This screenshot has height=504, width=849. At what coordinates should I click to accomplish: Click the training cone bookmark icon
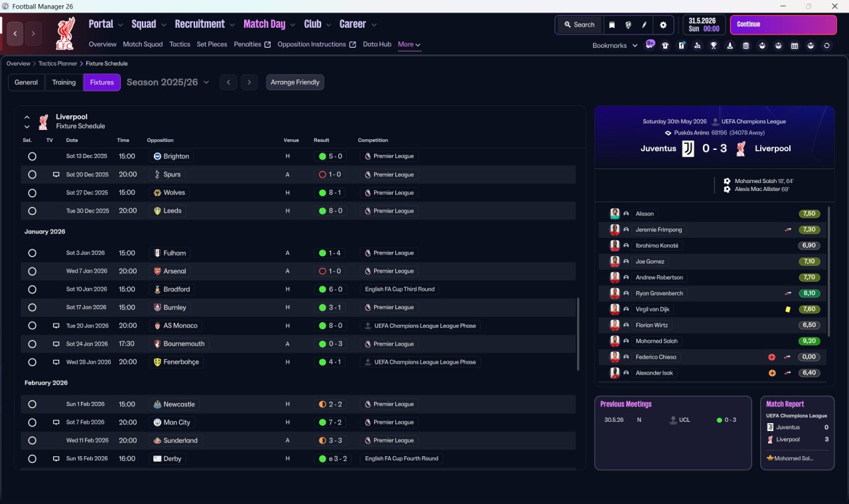(x=730, y=46)
